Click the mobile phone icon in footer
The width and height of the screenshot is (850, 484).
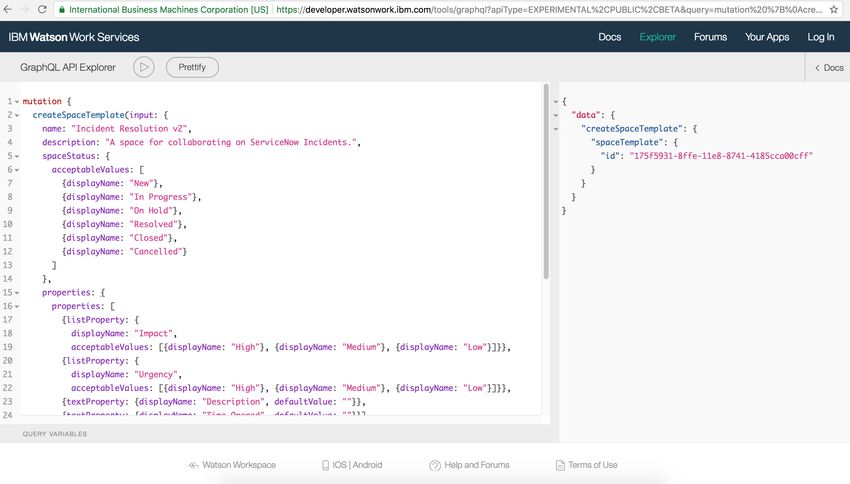(x=325, y=466)
